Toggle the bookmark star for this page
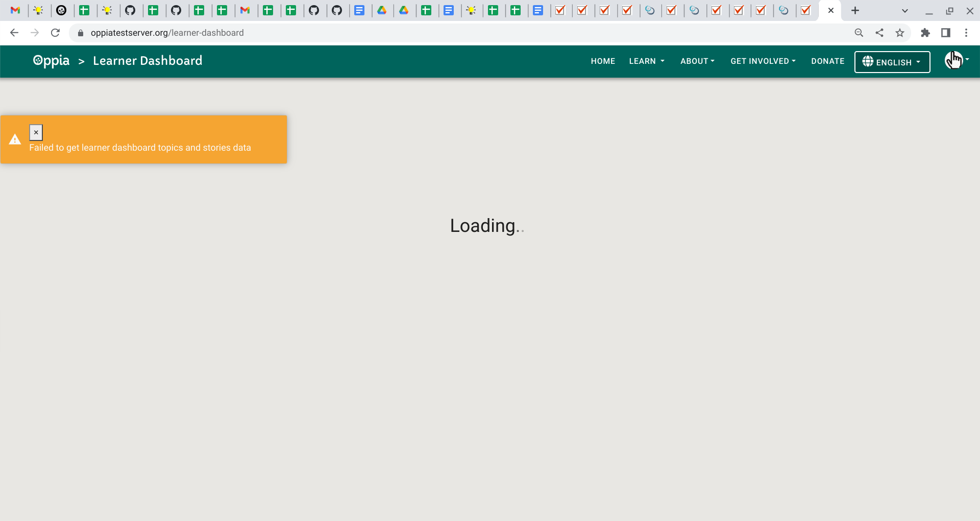 tap(900, 32)
